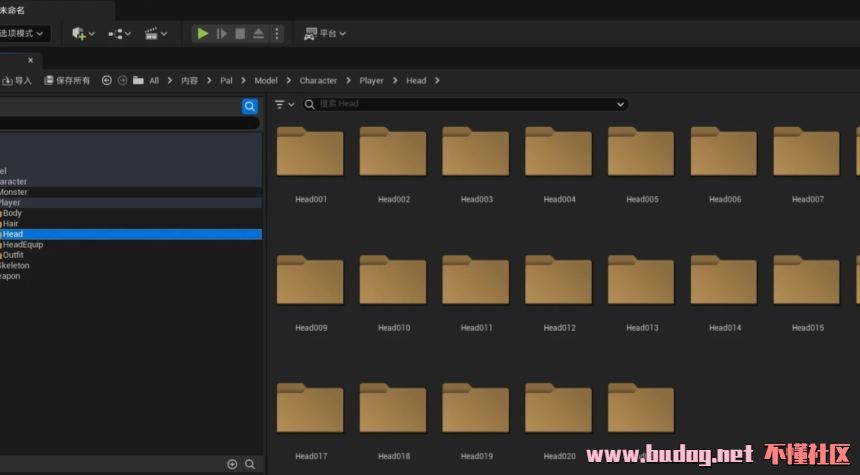The width and height of the screenshot is (860, 475).
Task: Open the Platforms (平台) dropdown
Action: (x=325, y=33)
